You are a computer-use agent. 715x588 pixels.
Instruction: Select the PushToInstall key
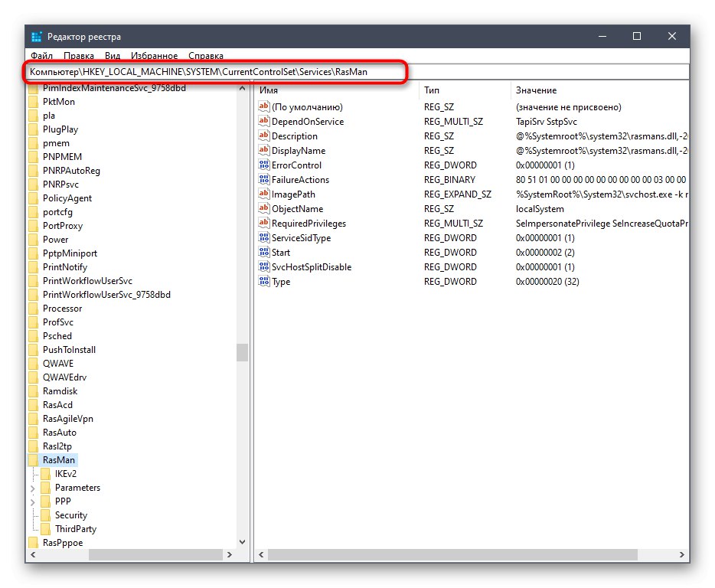click(70, 349)
